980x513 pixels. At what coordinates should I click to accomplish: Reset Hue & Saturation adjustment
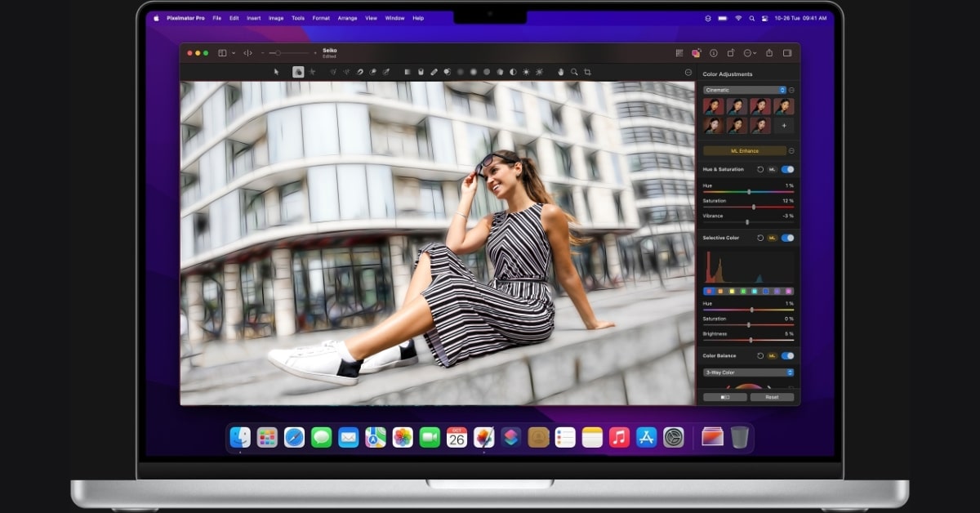[x=760, y=169]
